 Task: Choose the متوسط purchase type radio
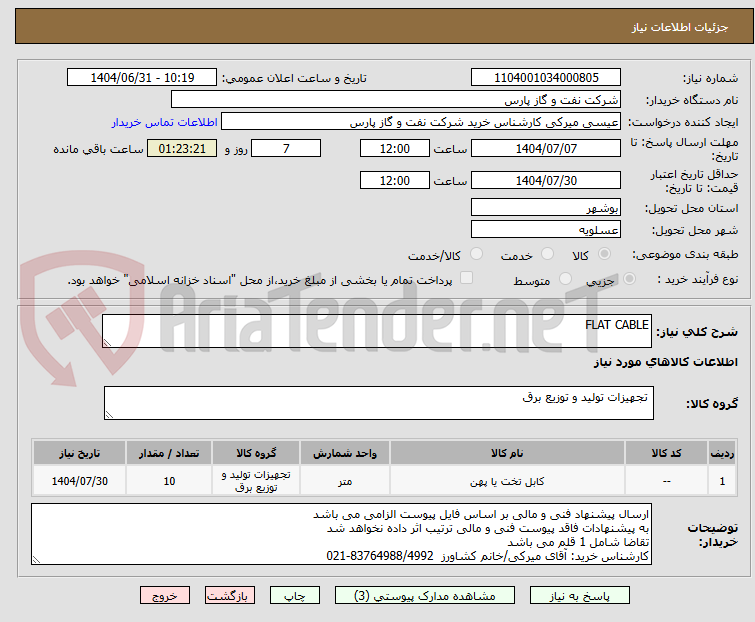tap(565, 279)
